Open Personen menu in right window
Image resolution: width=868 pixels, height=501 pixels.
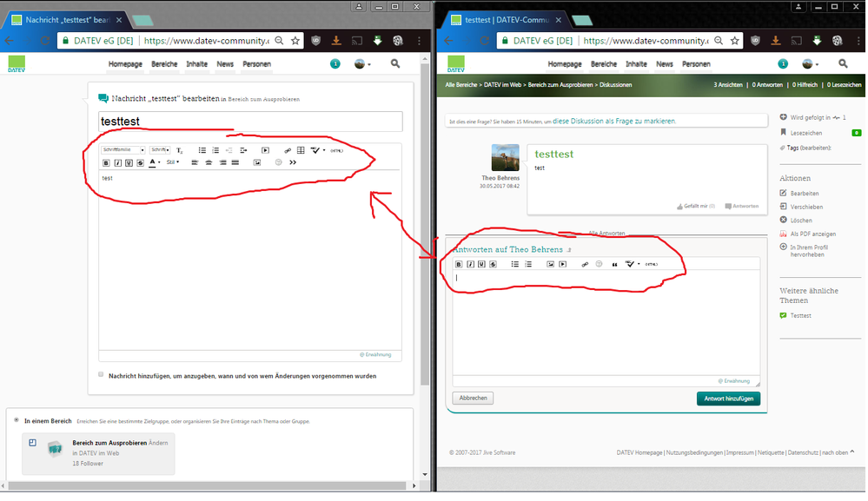pyautogui.click(x=696, y=64)
